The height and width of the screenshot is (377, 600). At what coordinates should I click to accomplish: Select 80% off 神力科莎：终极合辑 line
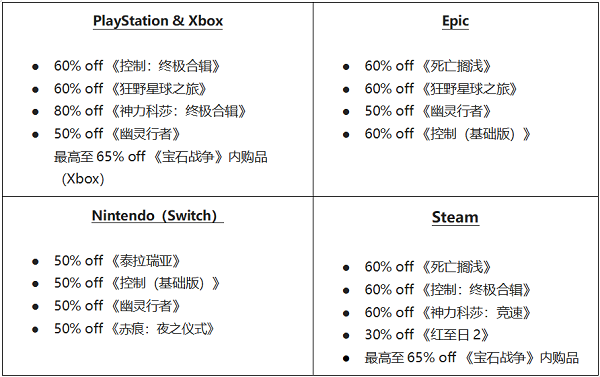pyautogui.click(x=150, y=111)
